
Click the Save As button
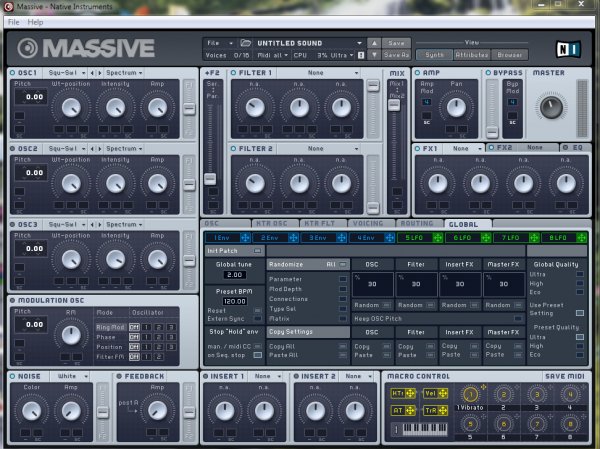click(396, 55)
